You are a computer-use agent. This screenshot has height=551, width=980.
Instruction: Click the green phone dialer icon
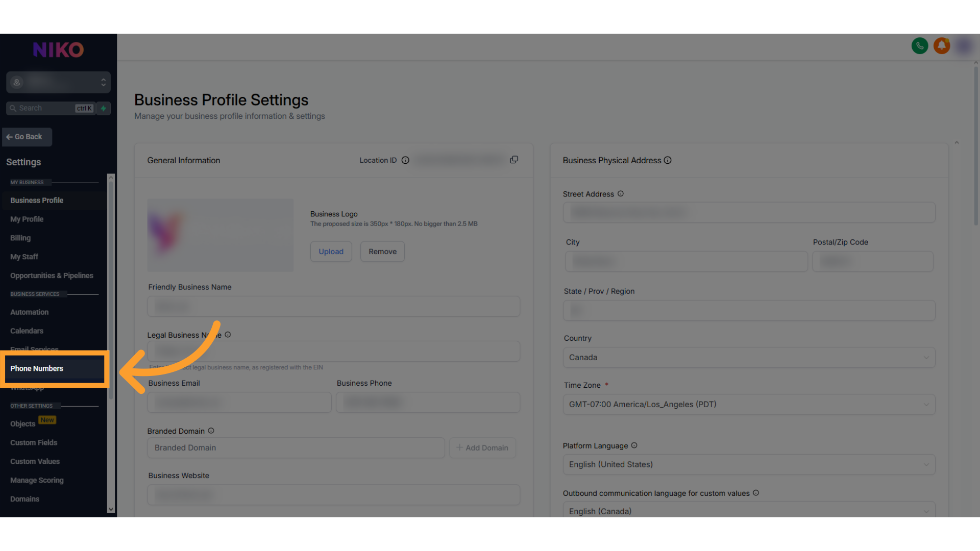click(920, 46)
